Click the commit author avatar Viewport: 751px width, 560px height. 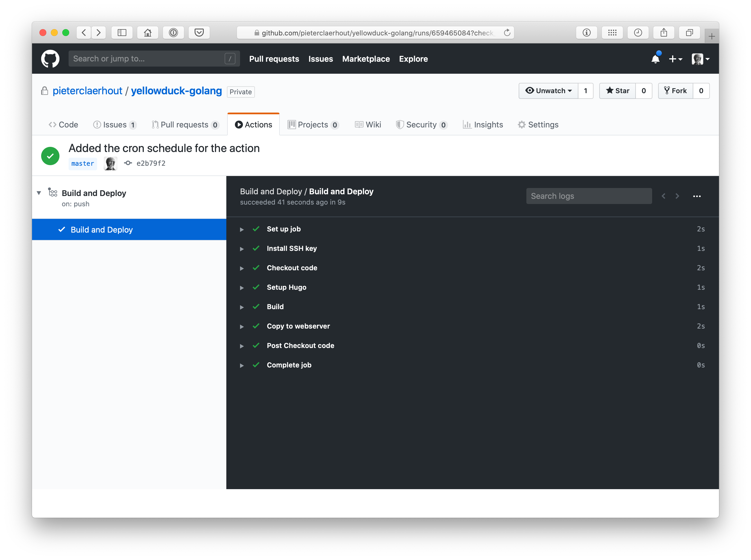tap(111, 163)
